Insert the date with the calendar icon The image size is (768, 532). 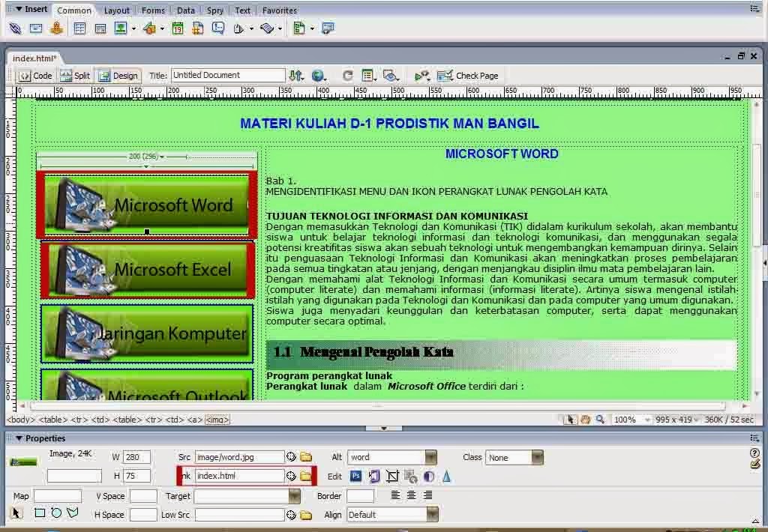tap(178, 28)
